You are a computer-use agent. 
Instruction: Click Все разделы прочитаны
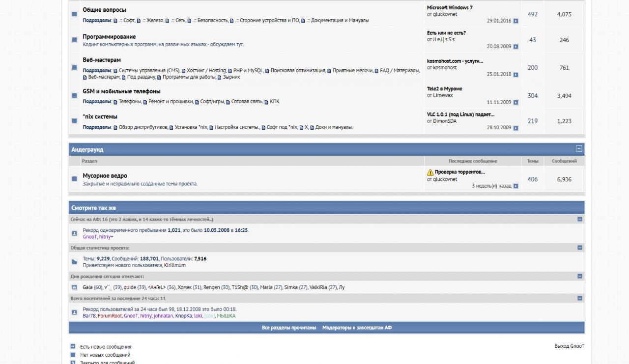pyautogui.click(x=289, y=328)
